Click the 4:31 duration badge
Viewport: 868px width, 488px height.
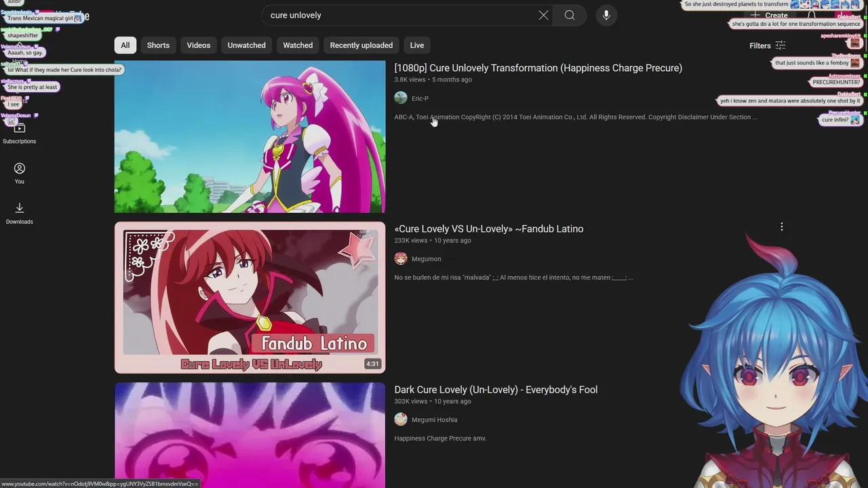372,364
